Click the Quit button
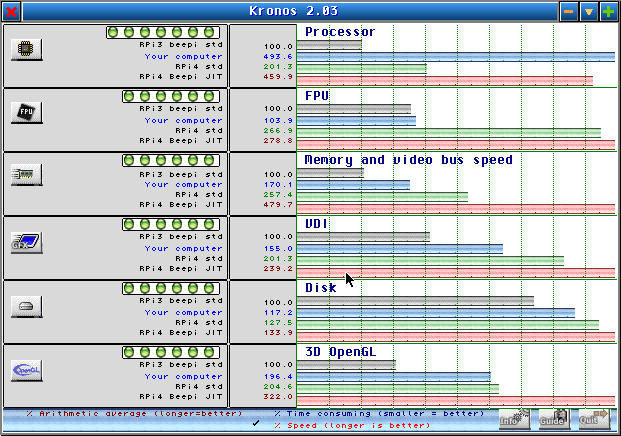The height and width of the screenshot is (436, 621). coord(594,419)
